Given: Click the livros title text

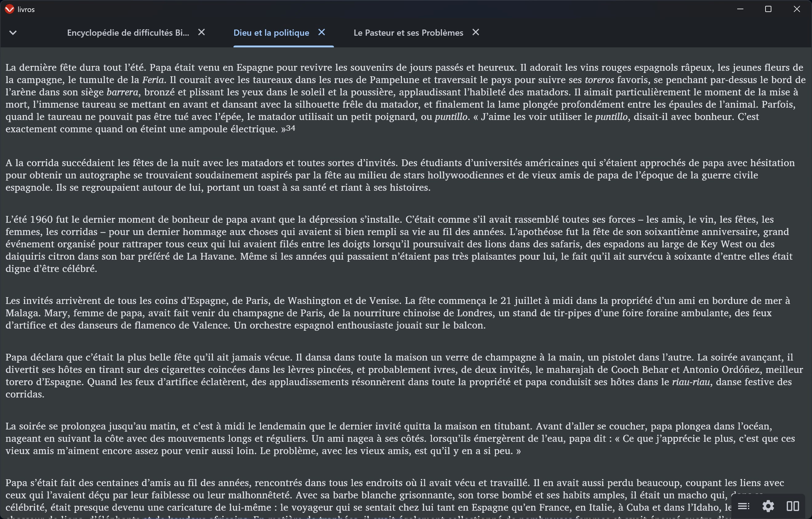Looking at the screenshot, I should [x=26, y=10].
